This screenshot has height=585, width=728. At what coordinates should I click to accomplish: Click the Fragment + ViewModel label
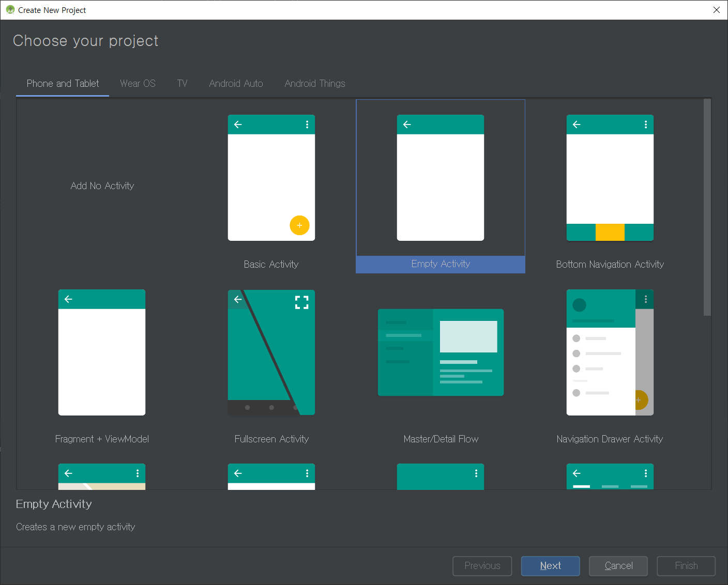[102, 439]
